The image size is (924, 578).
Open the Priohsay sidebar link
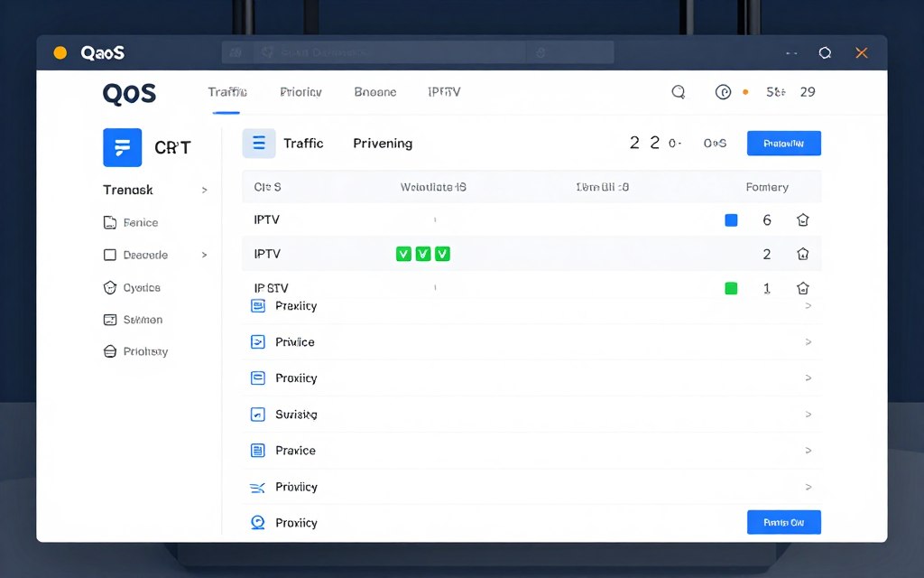tap(145, 351)
